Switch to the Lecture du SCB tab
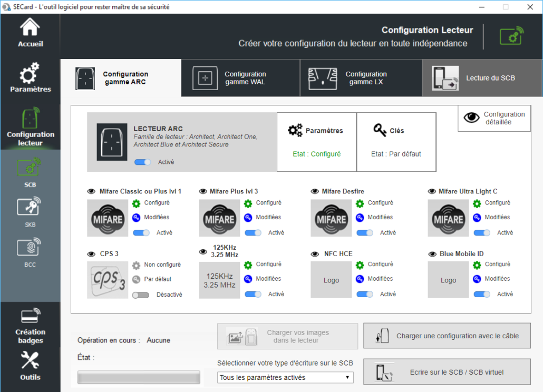Viewport: 543px width, 392px height. pos(482,78)
